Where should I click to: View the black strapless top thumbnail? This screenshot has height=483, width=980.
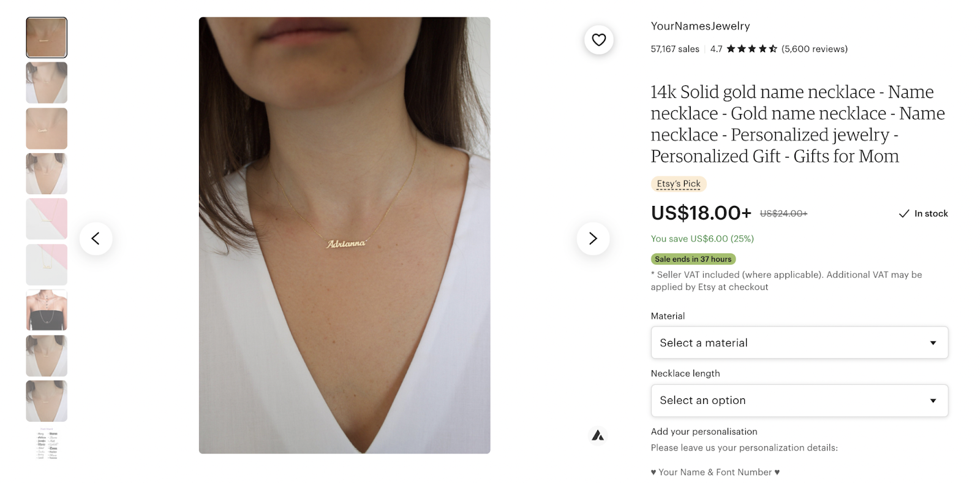(47, 310)
